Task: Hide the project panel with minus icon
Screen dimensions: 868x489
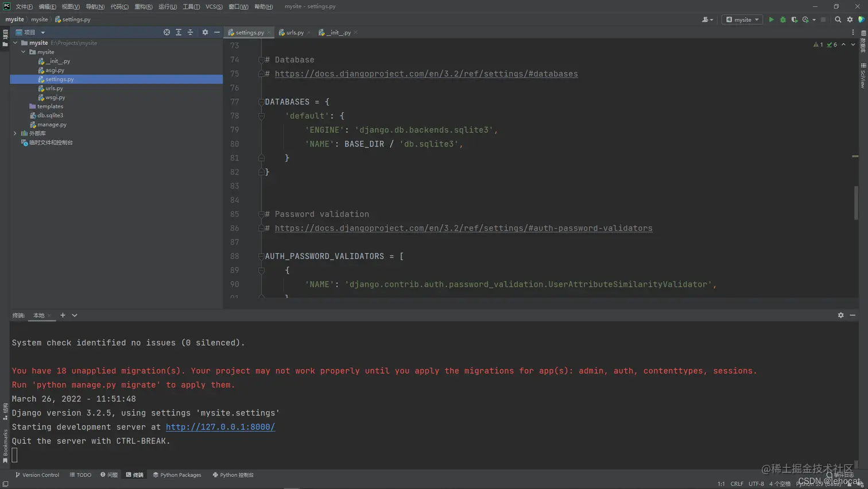Action: pos(217,32)
